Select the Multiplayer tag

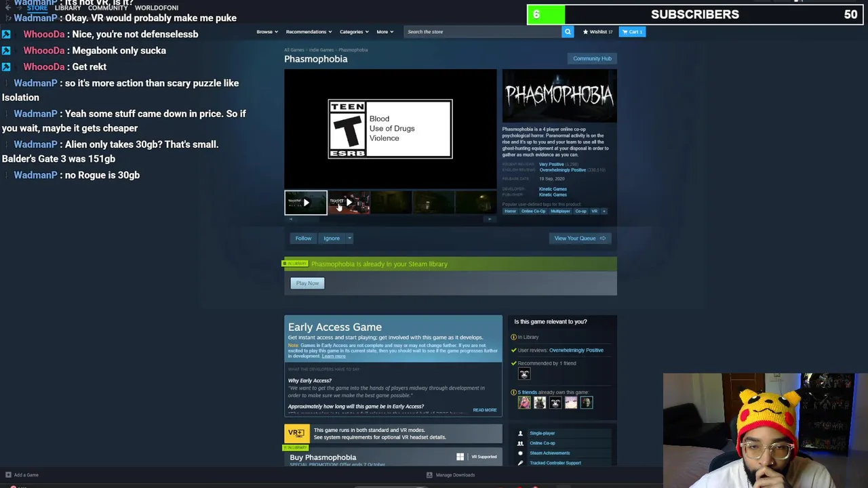coord(561,211)
